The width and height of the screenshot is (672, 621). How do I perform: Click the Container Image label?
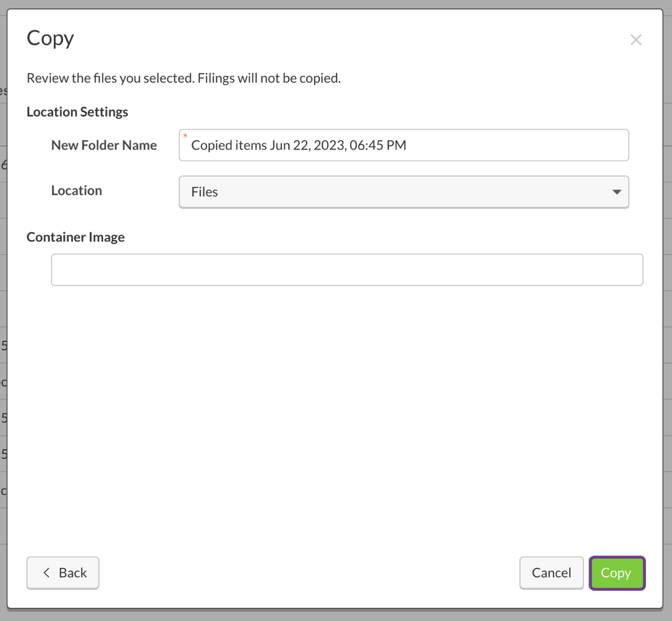(75, 237)
